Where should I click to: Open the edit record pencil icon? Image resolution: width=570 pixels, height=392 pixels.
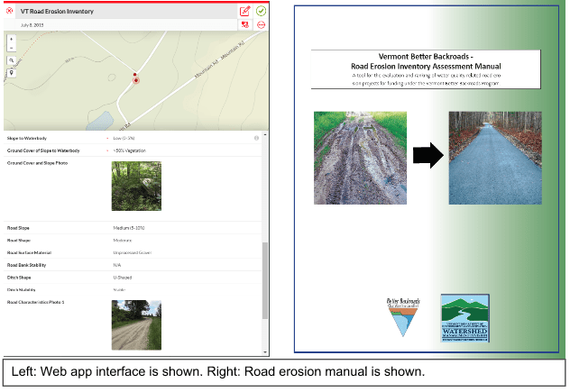click(x=245, y=11)
